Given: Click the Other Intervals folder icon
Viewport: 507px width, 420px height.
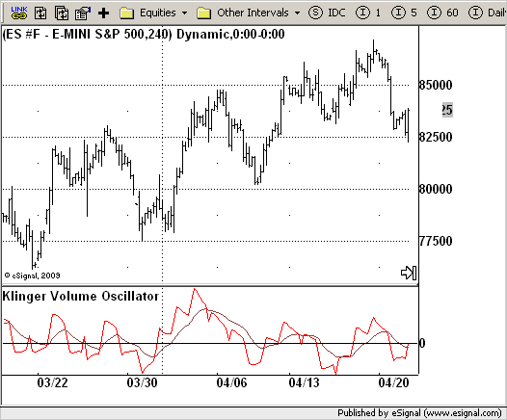Looking at the screenshot, I should click(203, 13).
